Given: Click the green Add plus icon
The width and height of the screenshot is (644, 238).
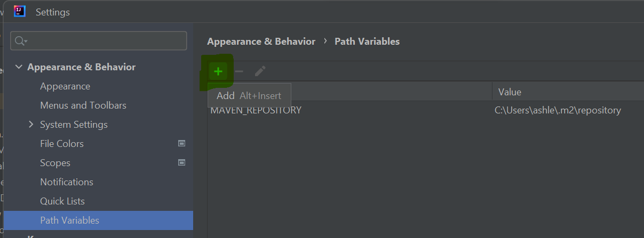Looking at the screenshot, I should 218,71.
